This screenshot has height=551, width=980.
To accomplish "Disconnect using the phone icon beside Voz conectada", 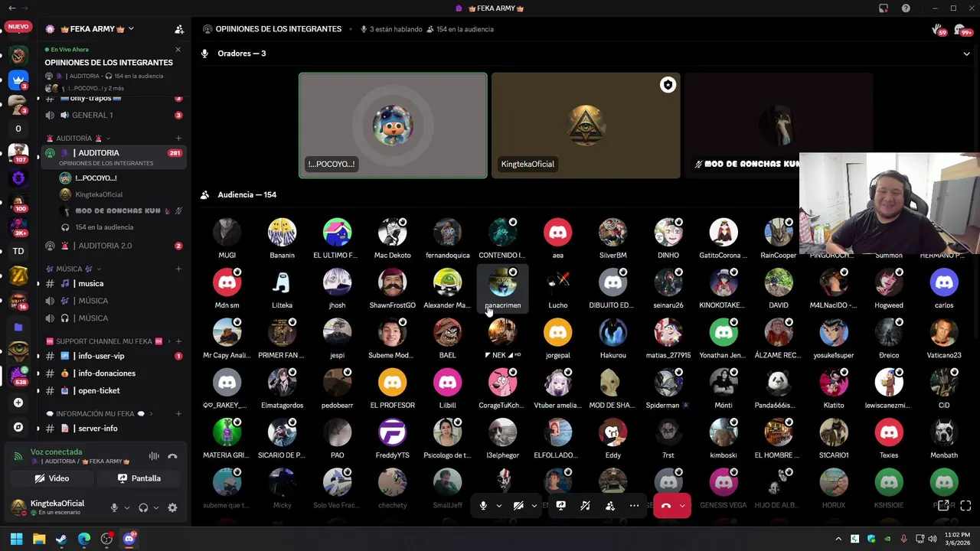I will (172, 456).
